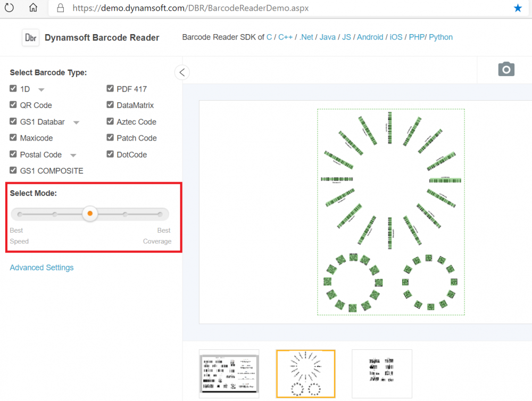Open Advanced Settings
Viewport: 532px width, 401px height.
(41, 267)
